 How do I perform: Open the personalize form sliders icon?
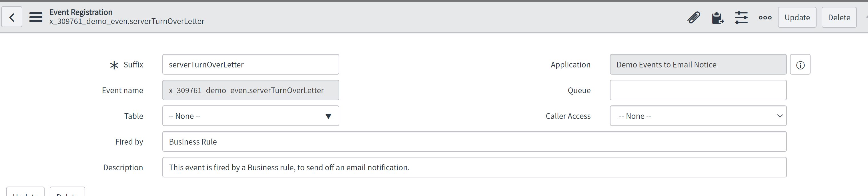coord(741,17)
